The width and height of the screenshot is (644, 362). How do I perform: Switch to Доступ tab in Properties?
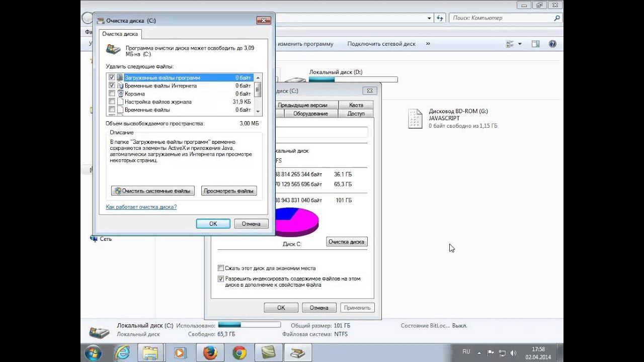(x=356, y=114)
